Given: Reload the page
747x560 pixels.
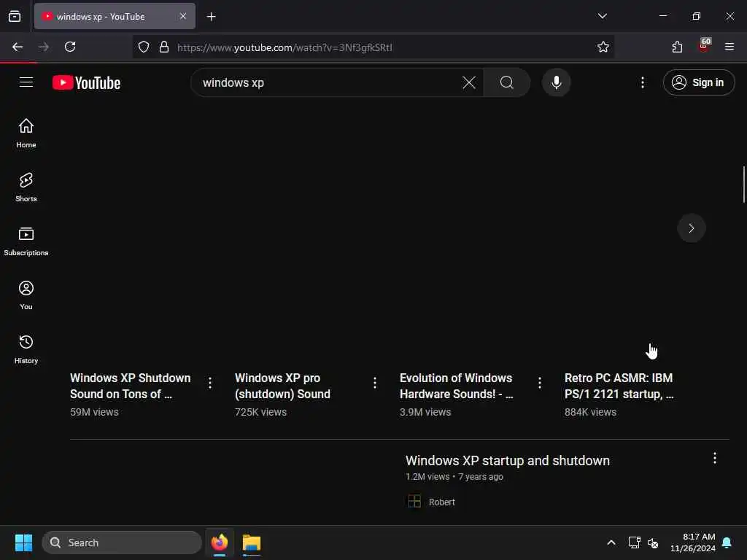Looking at the screenshot, I should click(70, 47).
